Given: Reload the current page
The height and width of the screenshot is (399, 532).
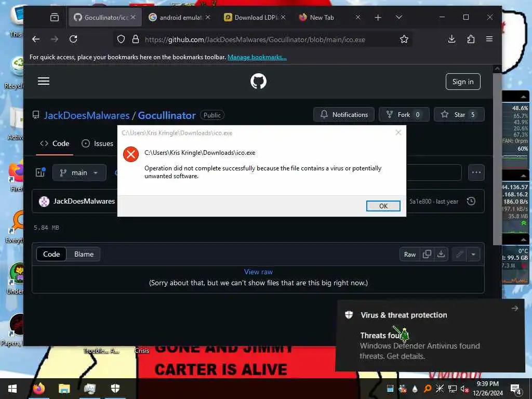Looking at the screenshot, I should pos(73,39).
